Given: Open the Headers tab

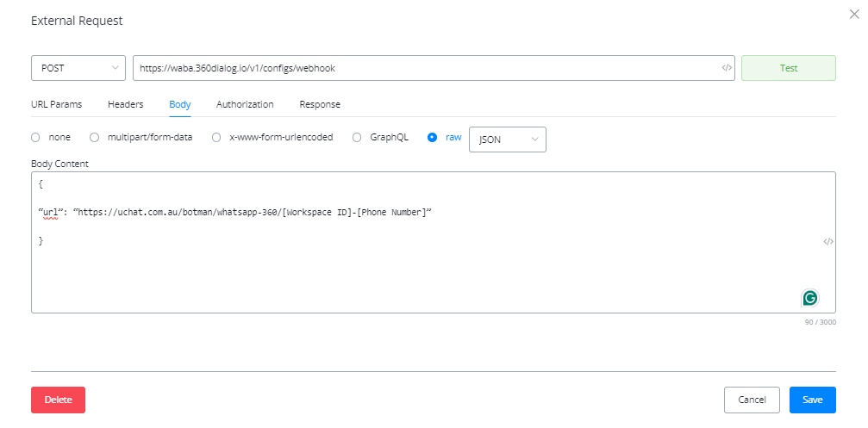Looking at the screenshot, I should [x=125, y=104].
